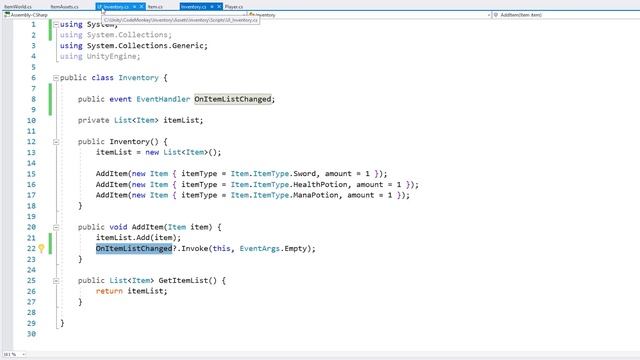The width and height of the screenshot is (640, 360).
Task: Open the AddItem member navigation dropdown
Action: (566, 15)
